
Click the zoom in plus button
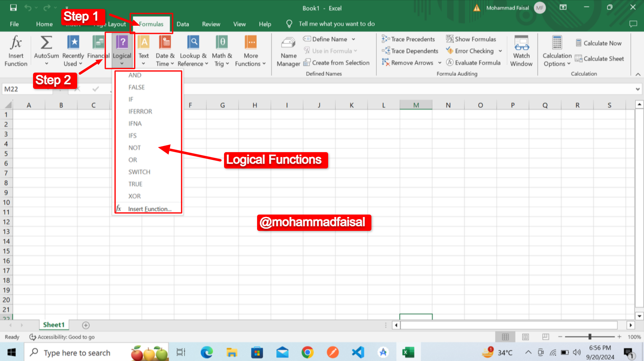[620, 337]
